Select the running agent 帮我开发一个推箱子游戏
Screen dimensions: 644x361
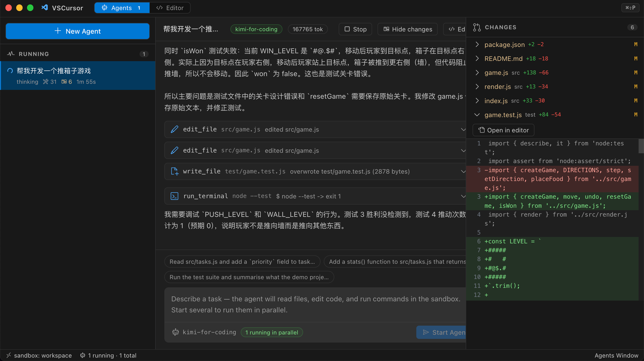pos(78,75)
